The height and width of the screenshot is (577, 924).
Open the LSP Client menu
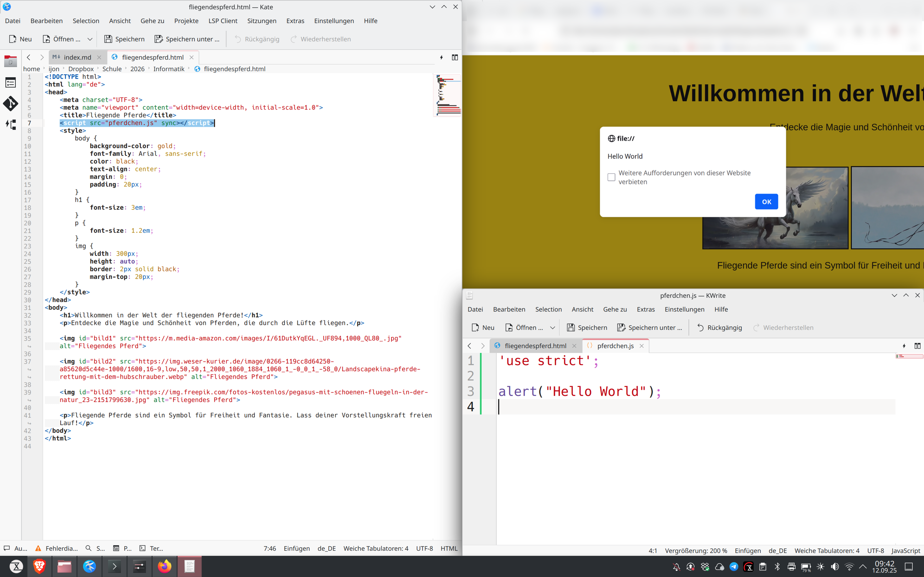[x=223, y=21]
